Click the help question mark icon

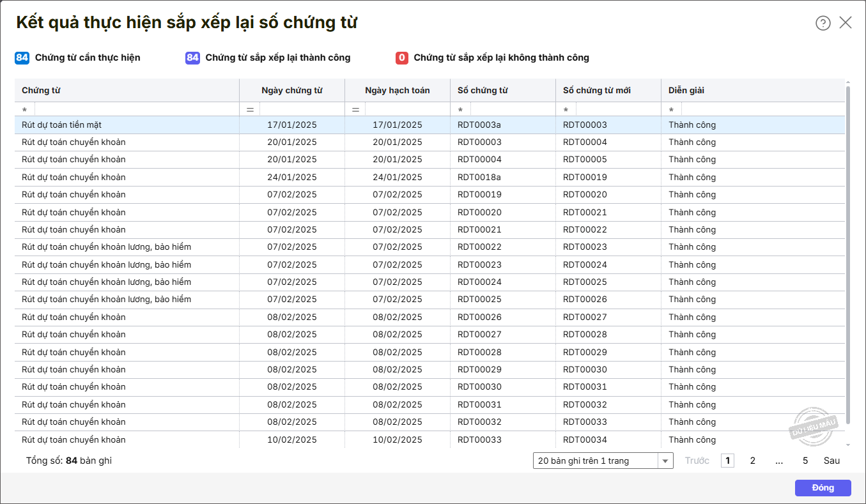point(823,23)
